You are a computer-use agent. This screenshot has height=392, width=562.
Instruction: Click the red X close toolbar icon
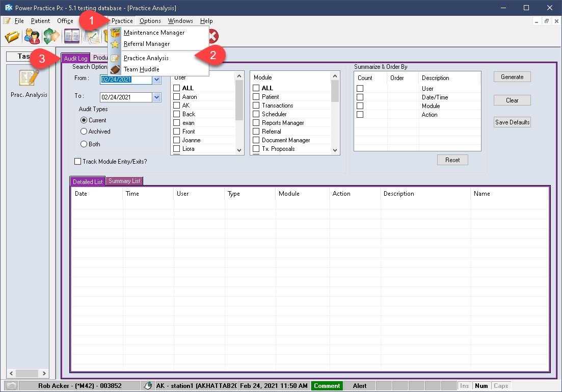[x=213, y=36]
